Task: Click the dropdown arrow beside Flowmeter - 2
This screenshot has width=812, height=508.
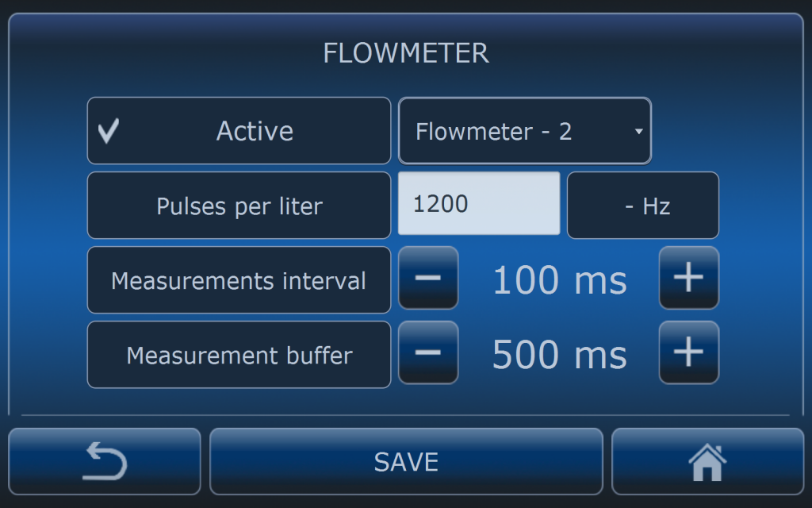Action: [638, 132]
